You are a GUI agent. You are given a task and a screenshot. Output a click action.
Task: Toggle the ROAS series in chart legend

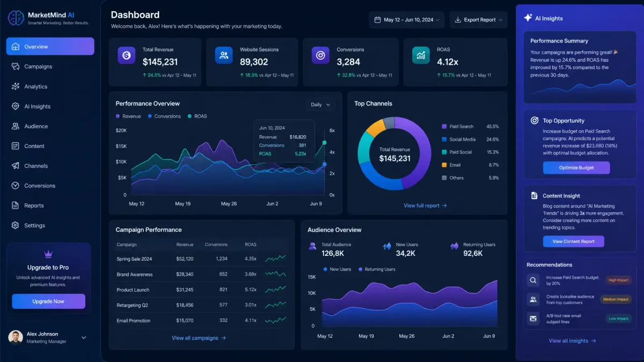coord(197,116)
